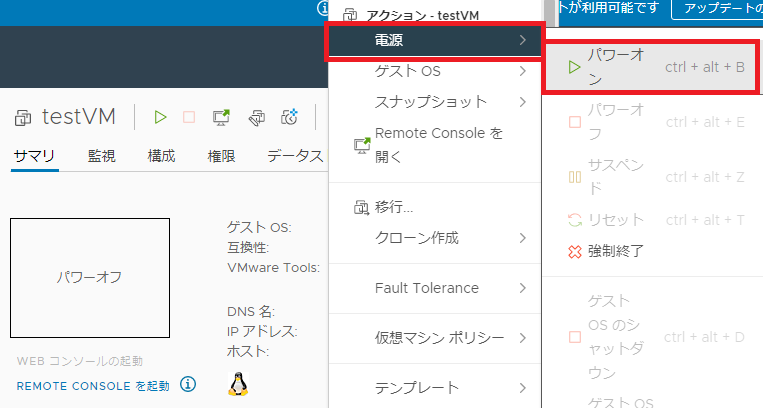Click red square icon beside パワーオフ menu entry
The image size is (763, 408).
(575, 122)
